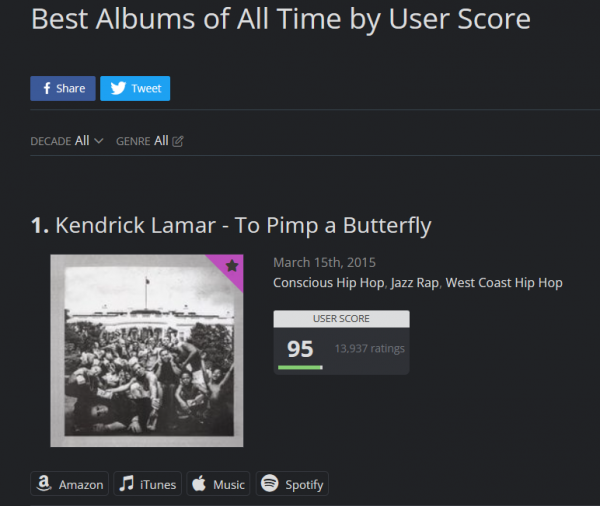
Task: Click the Best Albums of All Time heading
Action: 281,19
